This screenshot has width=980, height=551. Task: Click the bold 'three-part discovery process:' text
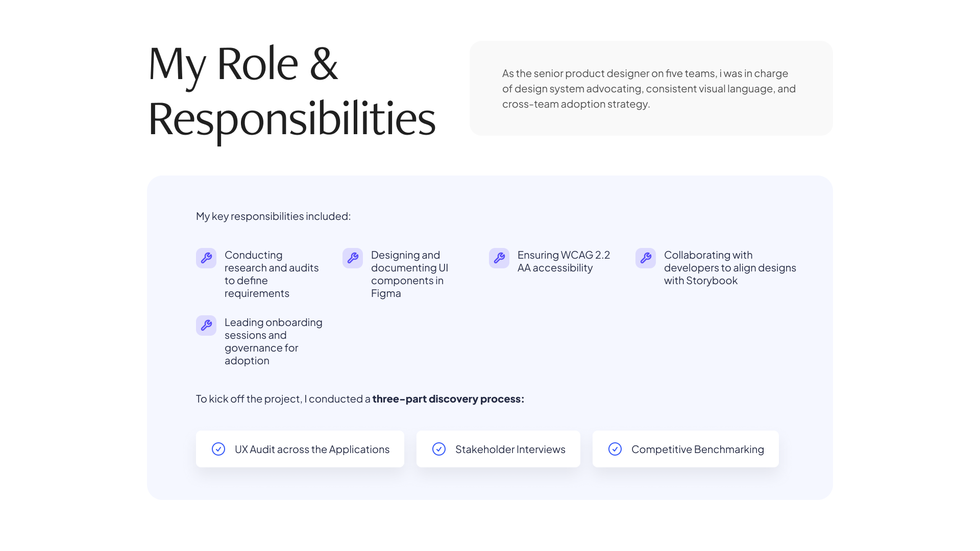point(448,399)
